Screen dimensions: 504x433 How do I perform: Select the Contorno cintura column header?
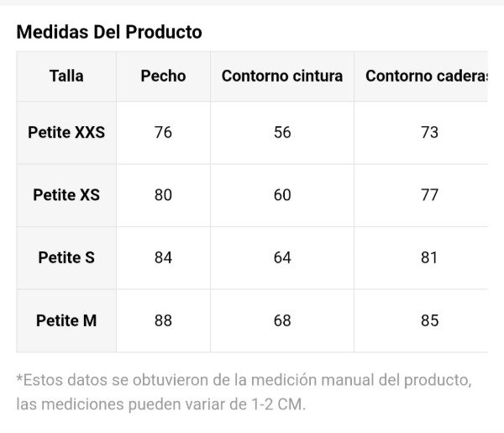coord(282,76)
